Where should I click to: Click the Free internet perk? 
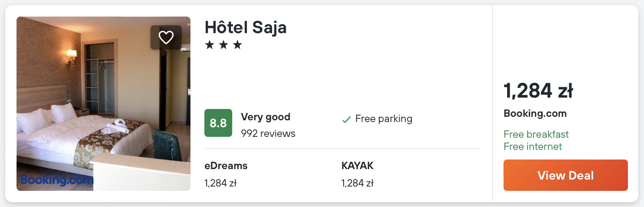pyautogui.click(x=533, y=146)
